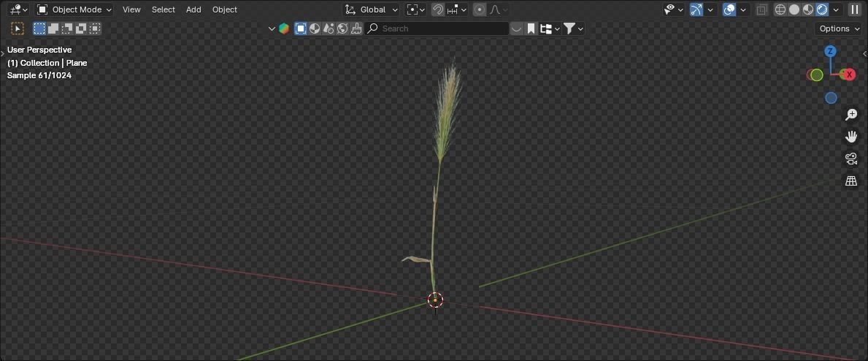Open the overlays dropdown arrow
This screenshot has height=361, width=868.
coord(743,9)
